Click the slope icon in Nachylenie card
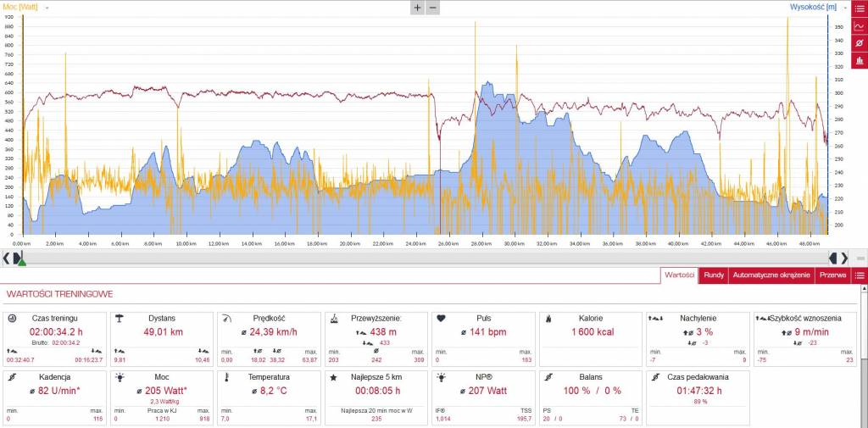868x428 pixels. click(x=656, y=319)
